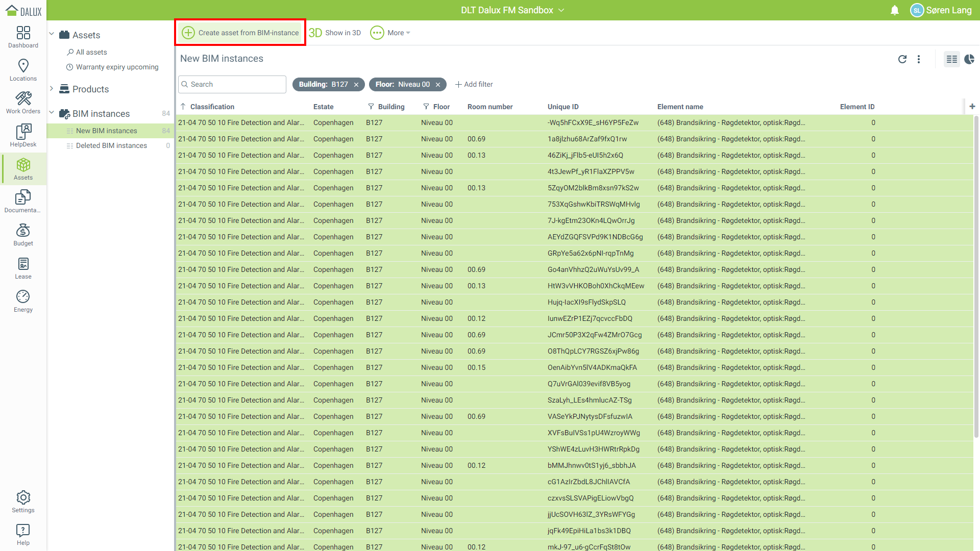Select Deleted BIM instances in the tree
The width and height of the screenshot is (980, 551).
point(111,145)
